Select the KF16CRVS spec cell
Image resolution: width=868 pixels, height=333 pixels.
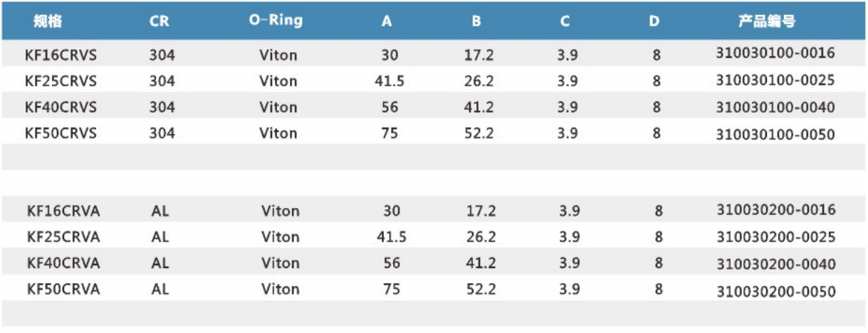tap(61, 55)
